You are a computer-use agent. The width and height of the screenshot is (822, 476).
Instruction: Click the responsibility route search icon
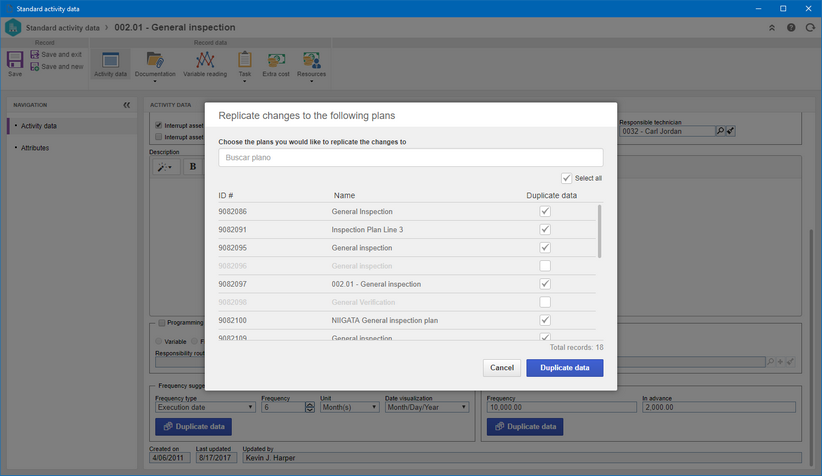point(770,362)
